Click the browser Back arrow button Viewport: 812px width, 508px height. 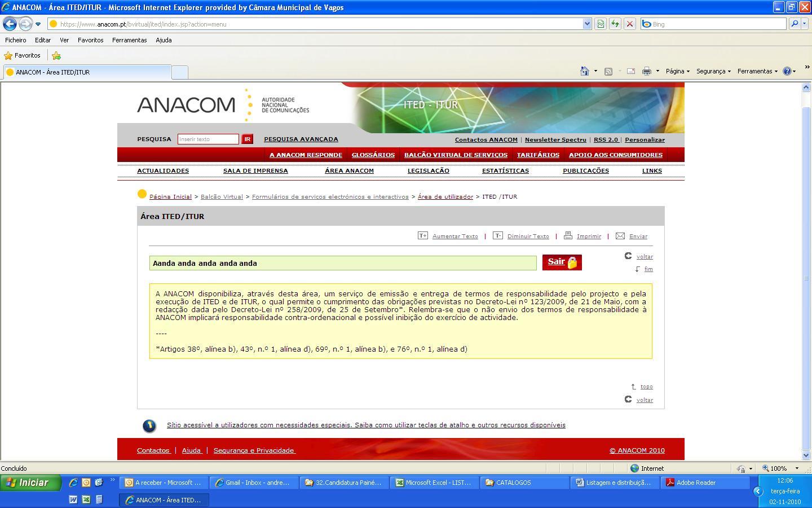(10, 24)
